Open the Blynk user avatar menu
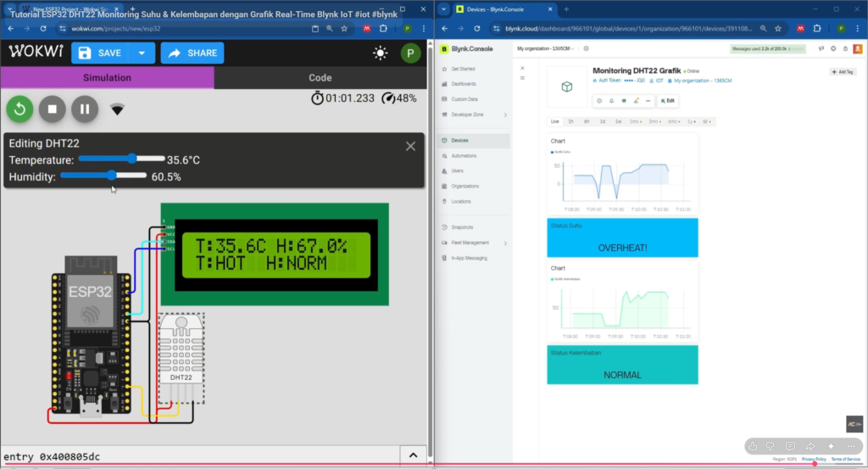Screen dimensions: 868x469 (x=858, y=48)
